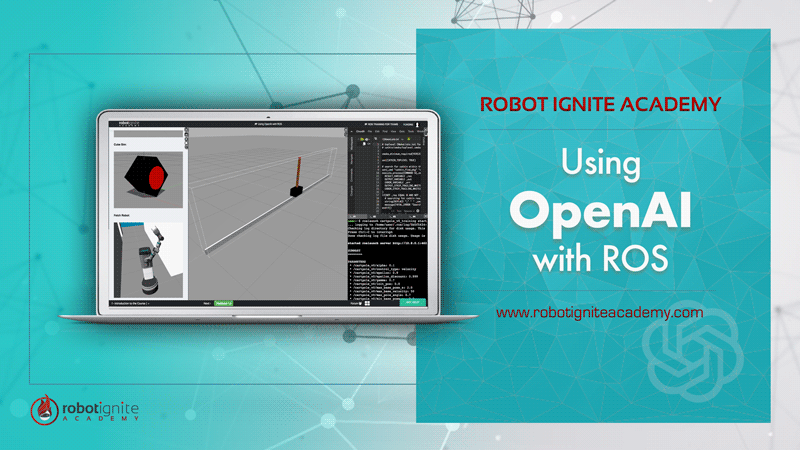
Task: Click the teal help button on the laptop screen
Action: [x=412, y=303]
